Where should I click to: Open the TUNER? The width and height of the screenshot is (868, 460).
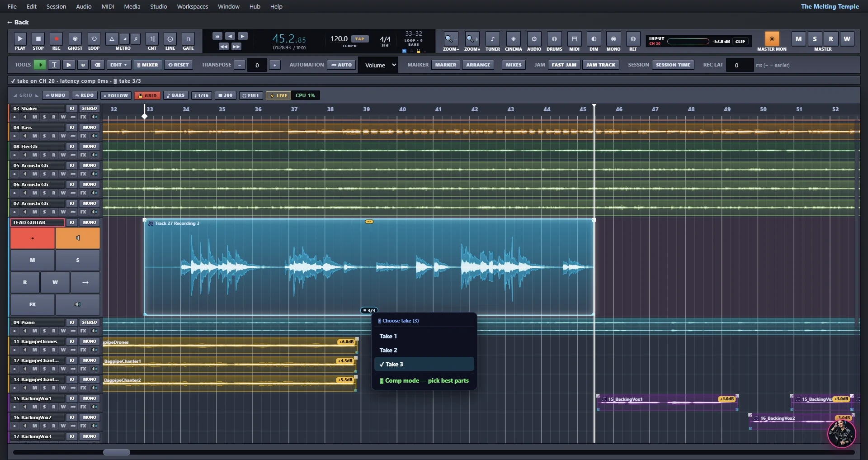pyautogui.click(x=493, y=39)
